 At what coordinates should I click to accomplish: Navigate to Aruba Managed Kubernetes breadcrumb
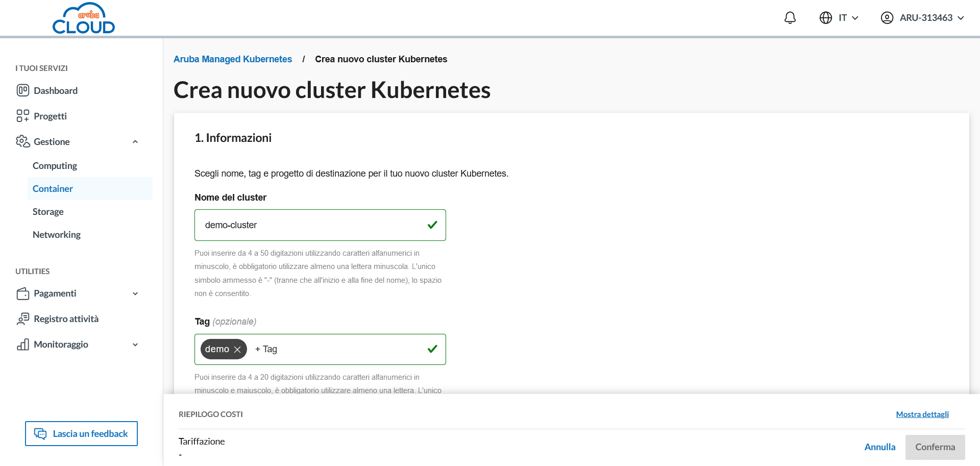pos(233,59)
